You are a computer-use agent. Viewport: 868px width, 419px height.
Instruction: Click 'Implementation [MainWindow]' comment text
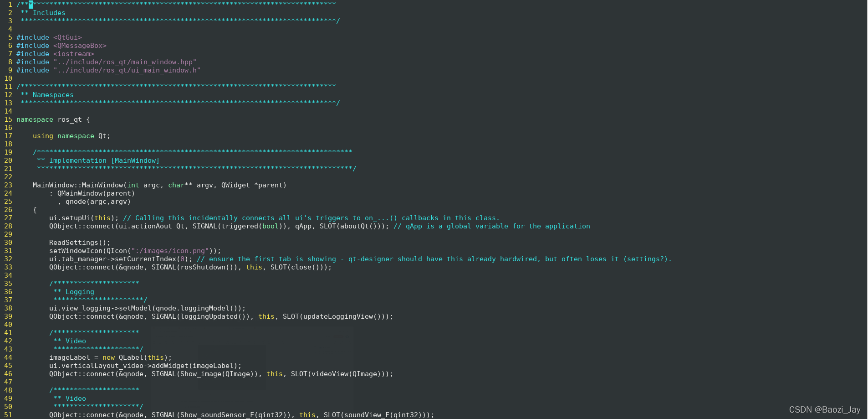tap(104, 160)
